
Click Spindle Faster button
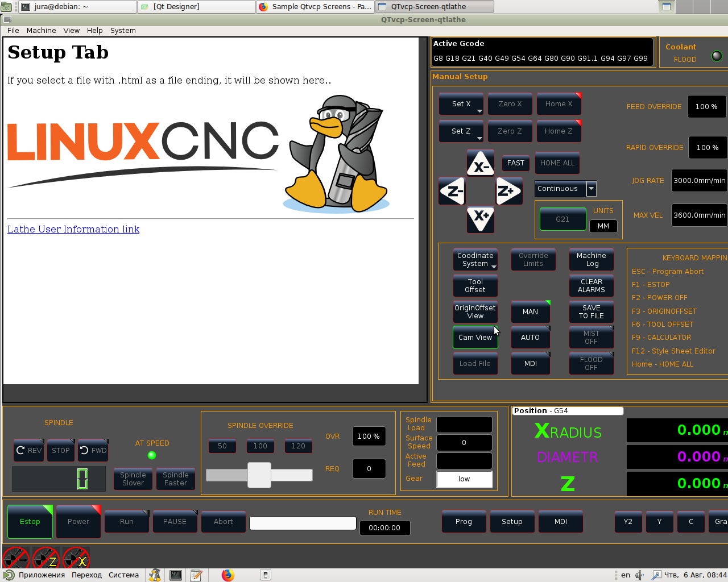(x=176, y=479)
